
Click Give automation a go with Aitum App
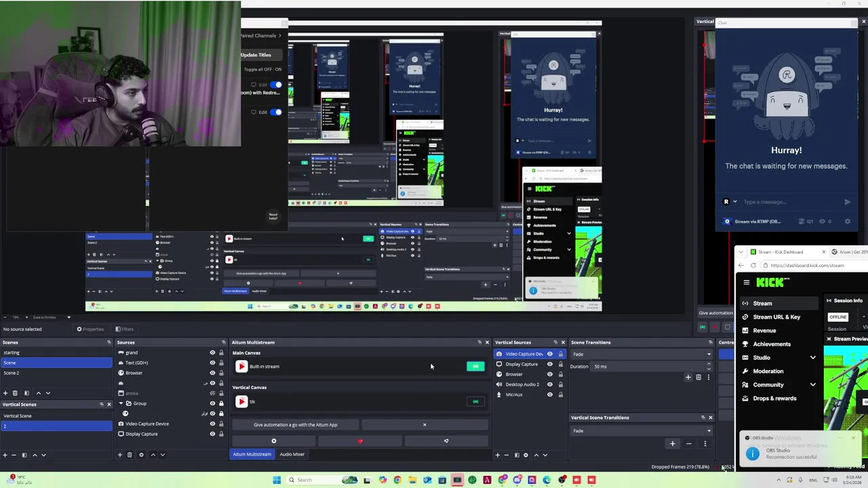coord(296,425)
